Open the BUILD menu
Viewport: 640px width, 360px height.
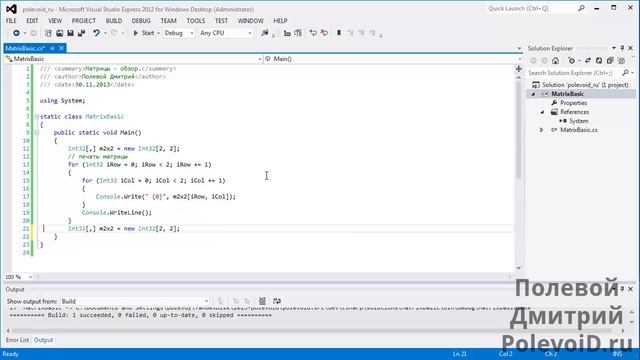coord(114,21)
